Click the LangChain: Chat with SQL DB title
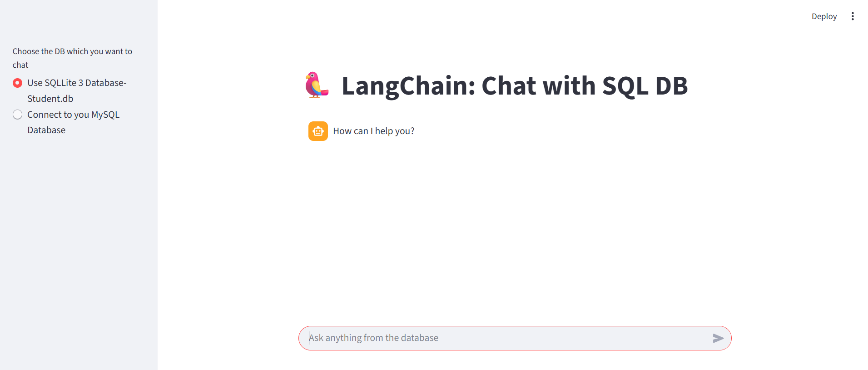The width and height of the screenshot is (868, 370). point(514,85)
